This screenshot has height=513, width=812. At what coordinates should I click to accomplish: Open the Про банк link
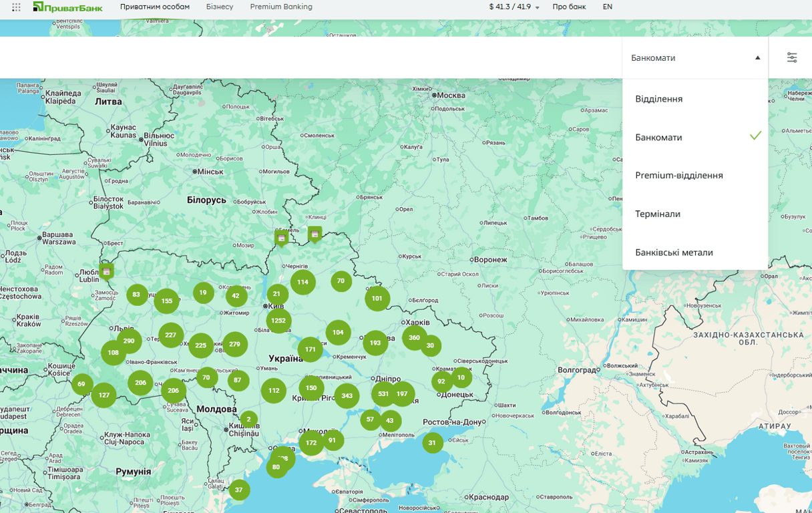tap(569, 7)
